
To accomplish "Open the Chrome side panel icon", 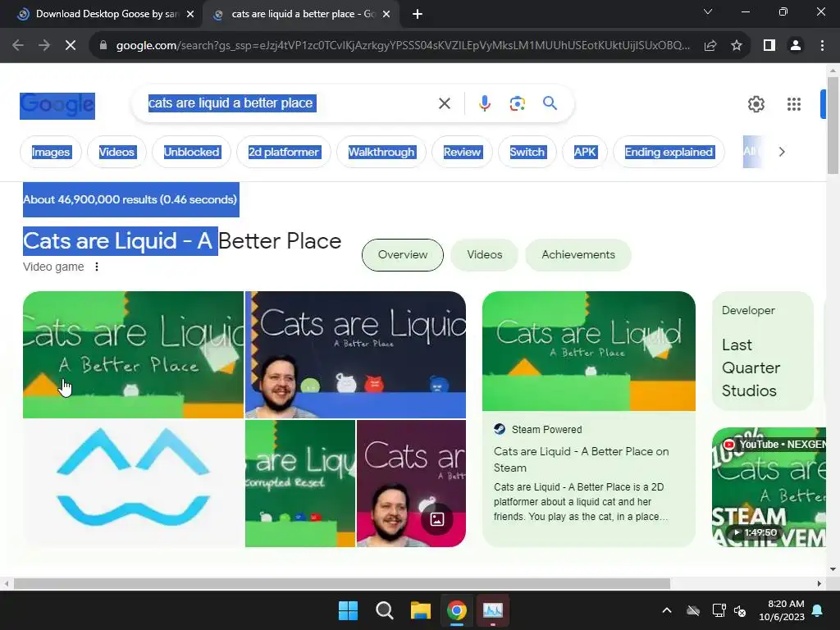I will (769, 46).
